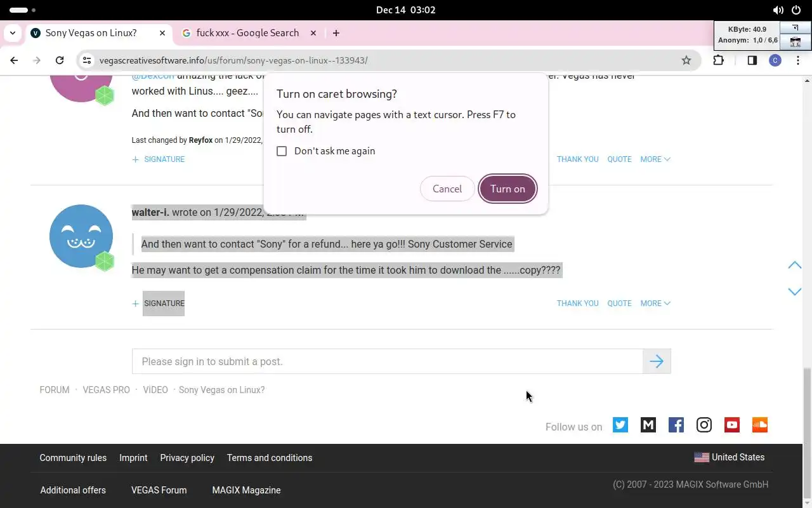812x508 pixels.
Task: Click the Activities pill in top bar
Action: [x=23, y=10]
